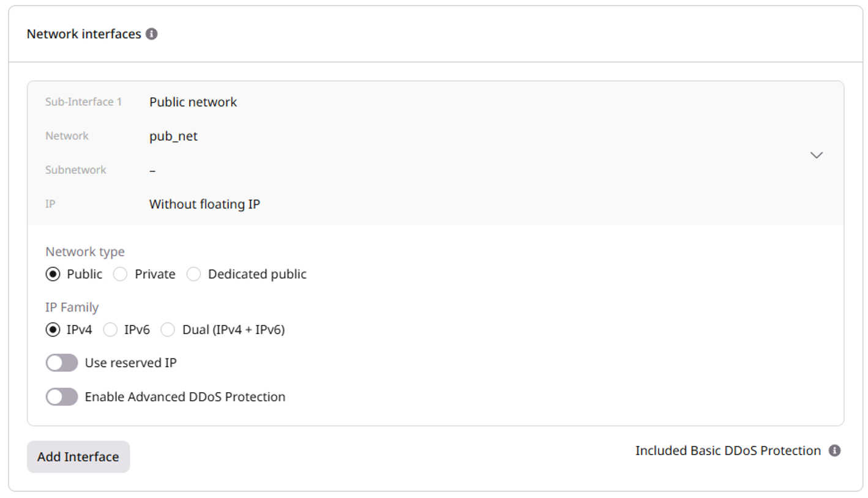The width and height of the screenshot is (868, 498).
Task: Switch IP Family to IPv6
Action: coord(110,329)
